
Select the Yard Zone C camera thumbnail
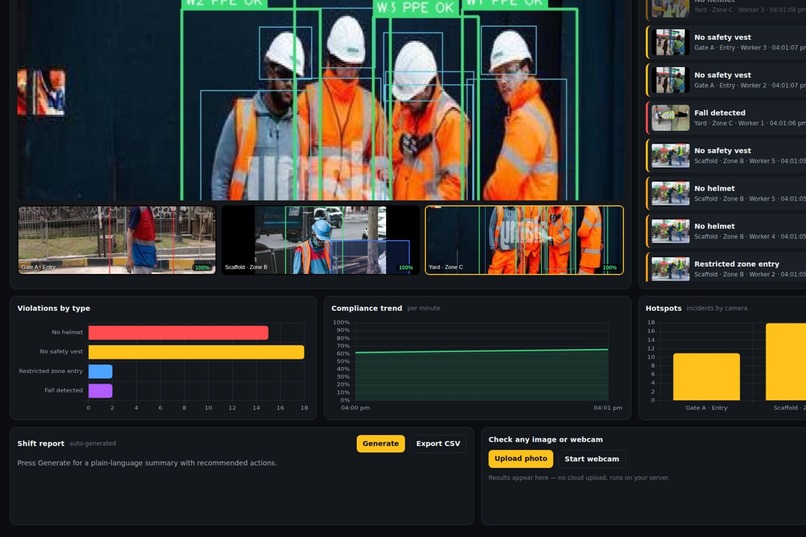(x=524, y=240)
